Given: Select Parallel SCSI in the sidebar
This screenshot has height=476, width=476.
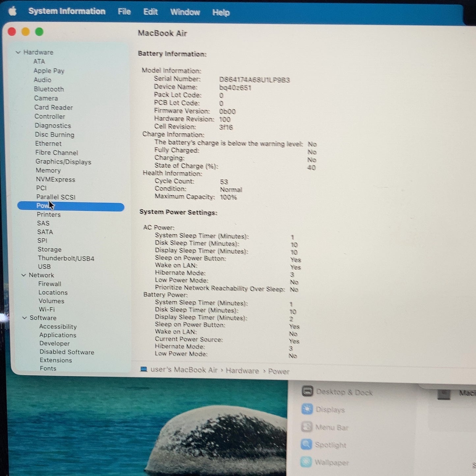Looking at the screenshot, I should (56, 197).
